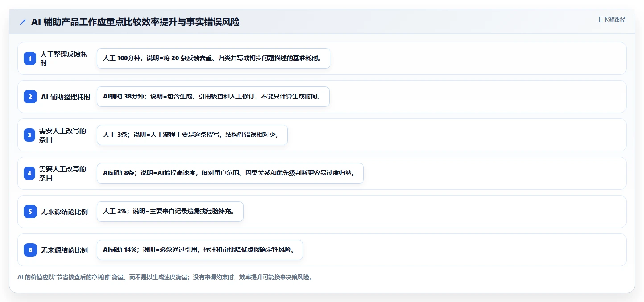Click 需要人工改写的条目 label in row 4
The image size is (644, 302).
(x=63, y=173)
